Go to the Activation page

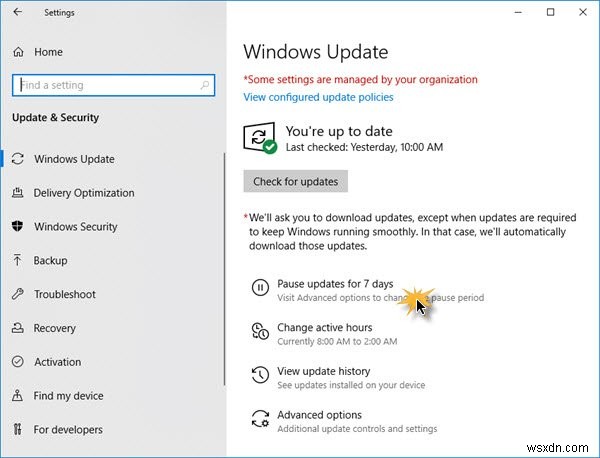click(57, 362)
